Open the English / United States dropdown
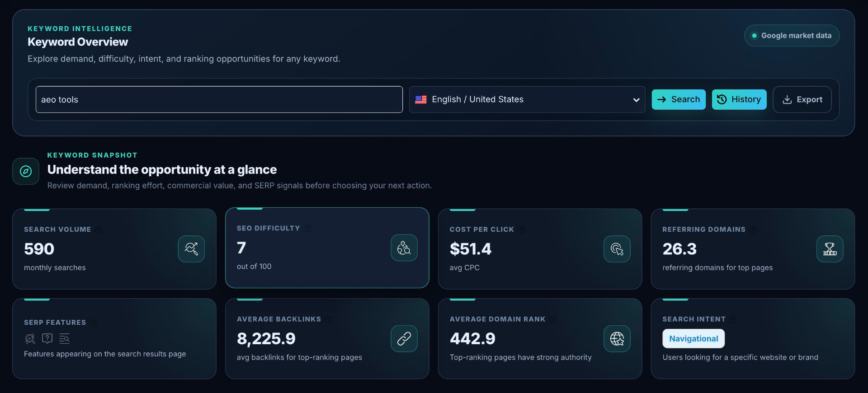 [x=527, y=99]
